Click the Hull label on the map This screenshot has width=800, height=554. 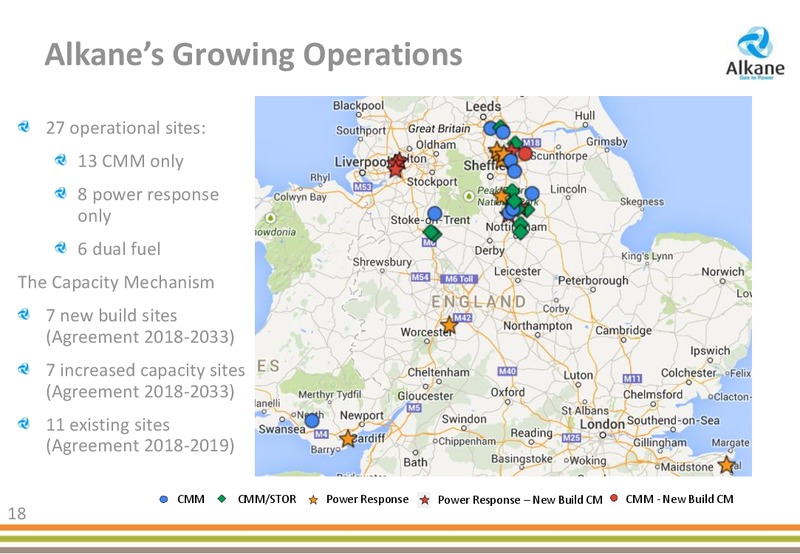(x=585, y=116)
